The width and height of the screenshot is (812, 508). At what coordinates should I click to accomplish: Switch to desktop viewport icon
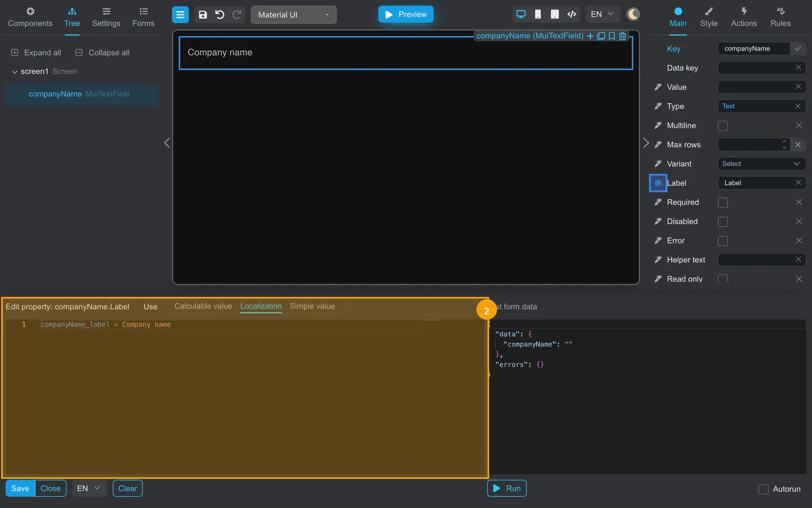click(x=521, y=14)
